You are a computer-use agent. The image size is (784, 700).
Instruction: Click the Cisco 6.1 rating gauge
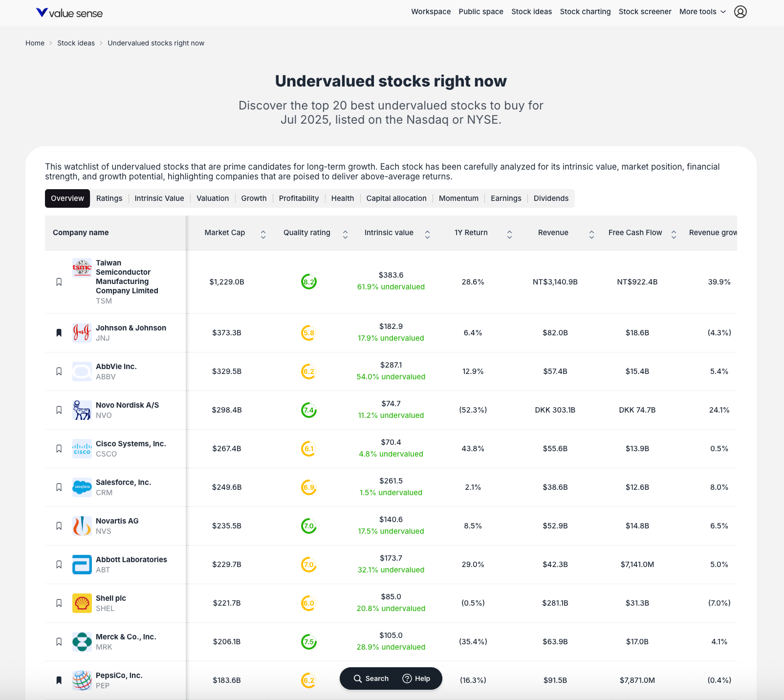tap(309, 449)
